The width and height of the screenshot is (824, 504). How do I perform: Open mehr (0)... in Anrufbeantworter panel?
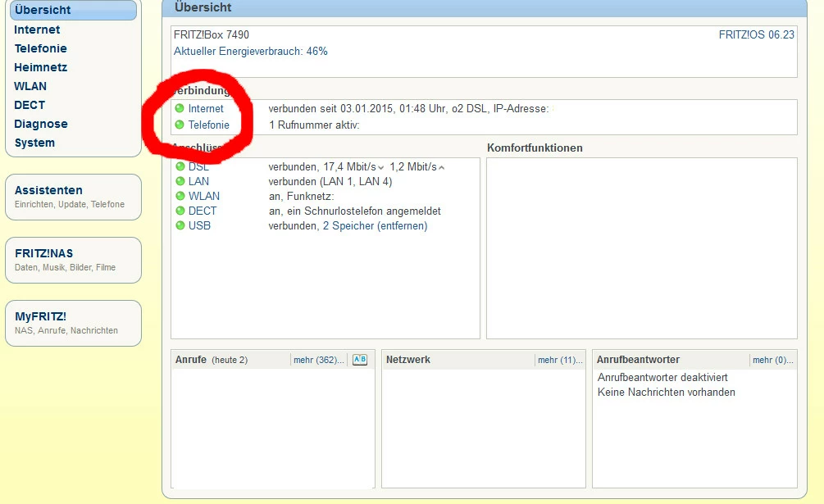[x=773, y=360]
